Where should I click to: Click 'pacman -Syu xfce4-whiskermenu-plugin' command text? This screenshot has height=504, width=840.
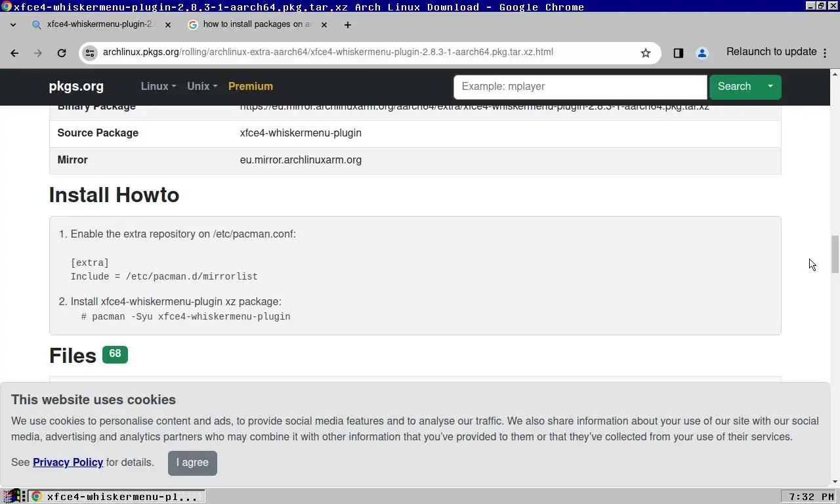pyautogui.click(x=191, y=316)
